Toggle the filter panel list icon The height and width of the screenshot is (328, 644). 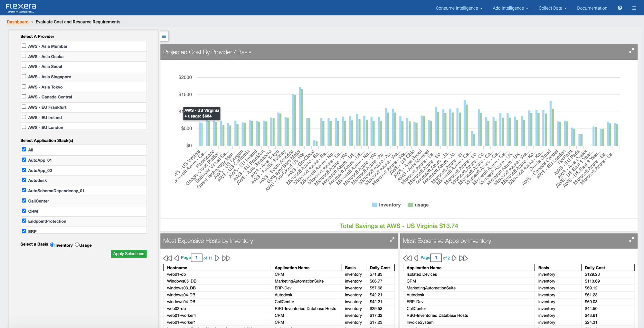164,36
